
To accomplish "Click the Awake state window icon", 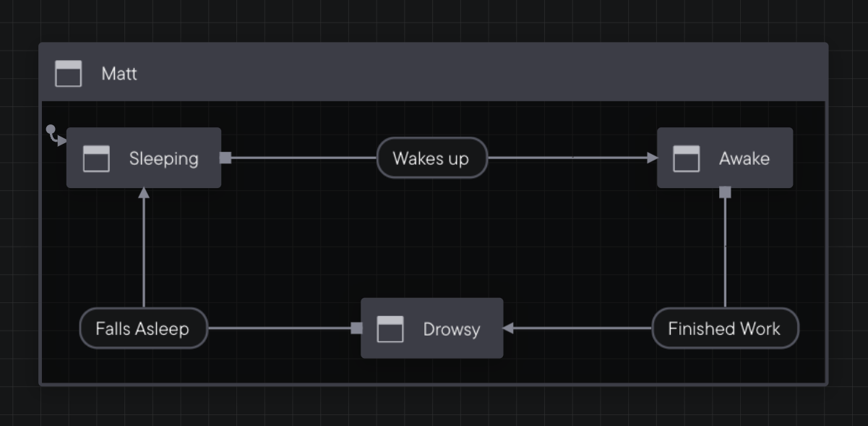I will (686, 158).
